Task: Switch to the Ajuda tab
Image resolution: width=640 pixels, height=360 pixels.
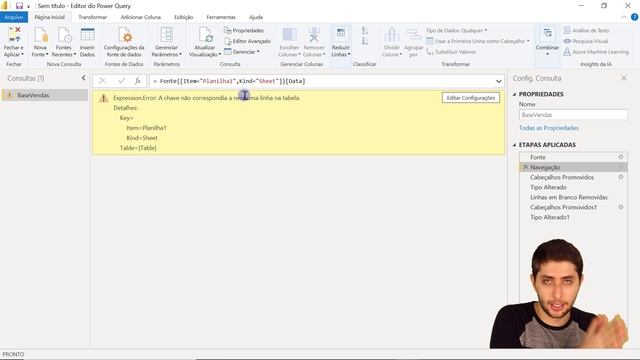Action: click(256, 17)
